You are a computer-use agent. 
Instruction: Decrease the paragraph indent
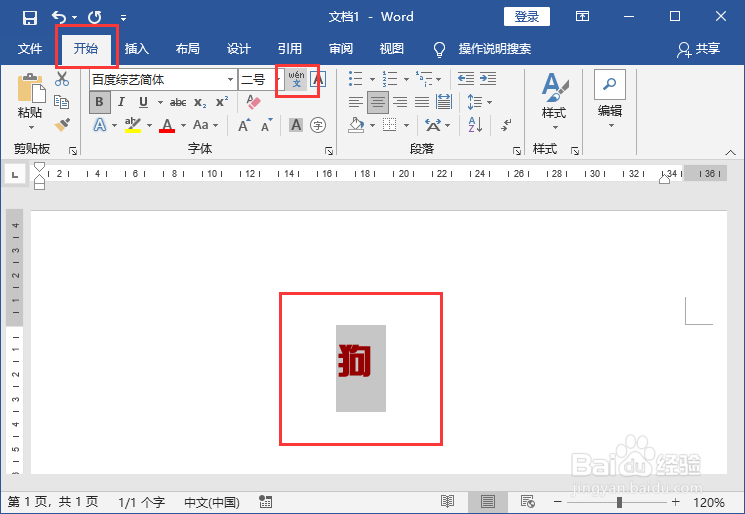coord(466,78)
